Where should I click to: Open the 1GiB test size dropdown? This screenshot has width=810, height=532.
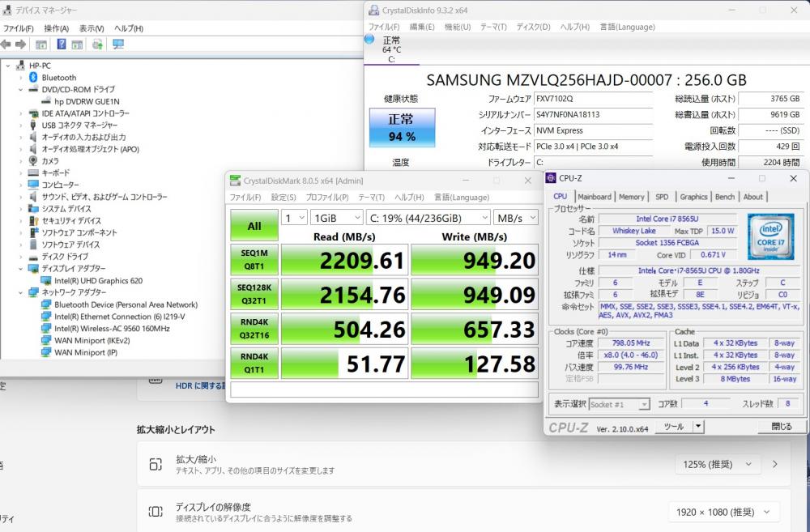pyautogui.click(x=337, y=218)
